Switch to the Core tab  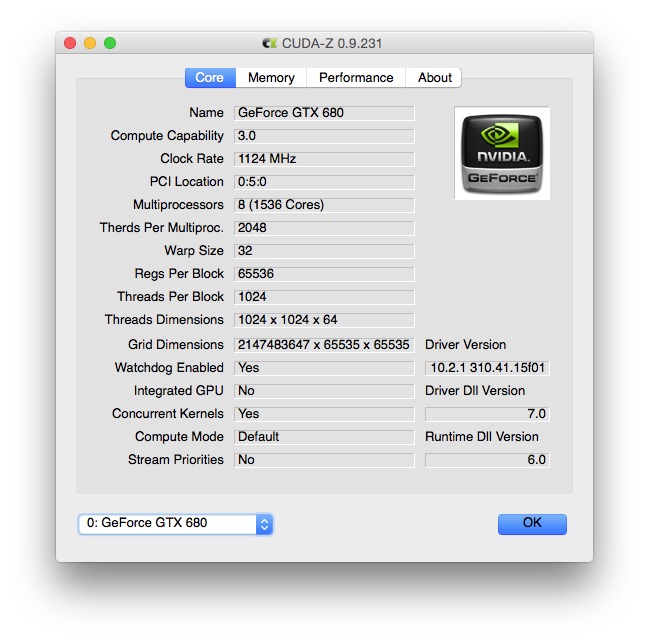tap(210, 78)
